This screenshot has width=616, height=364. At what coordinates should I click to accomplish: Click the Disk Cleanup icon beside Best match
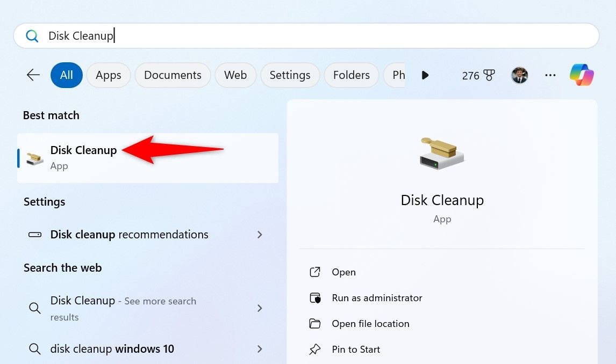[x=33, y=157]
